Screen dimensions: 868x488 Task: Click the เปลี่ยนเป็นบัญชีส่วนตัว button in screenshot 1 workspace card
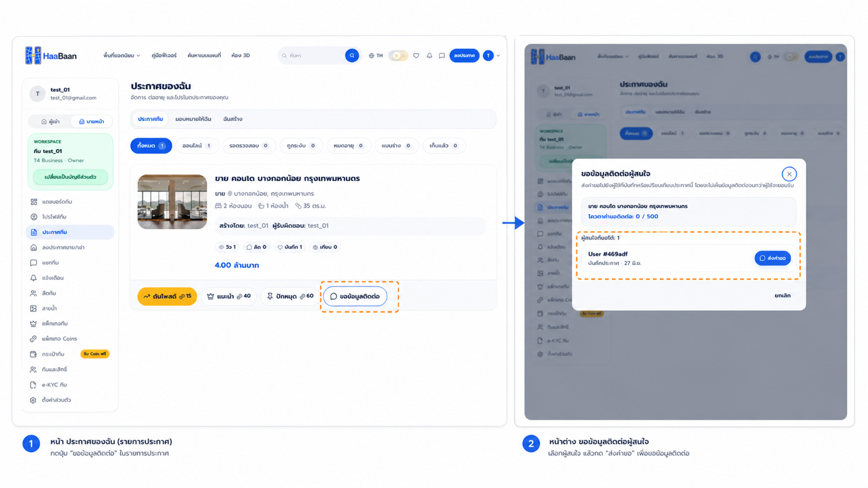[x=71, y=177]
